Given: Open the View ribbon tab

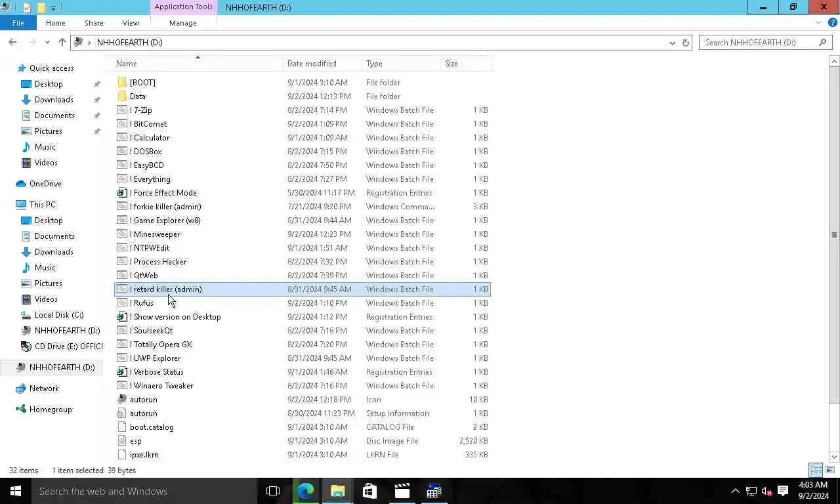Looking at the screenshot, I should pyautogui.click(x=131, y=22).
